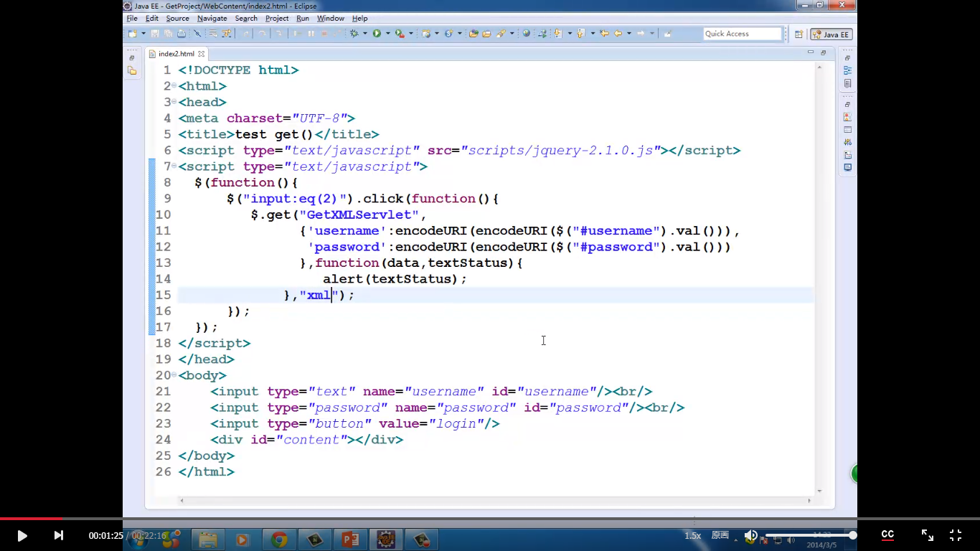The height and width of the screenshot is (551, 980).
Task: Click the file explorer taskbar icon
Action: point(208,540)
